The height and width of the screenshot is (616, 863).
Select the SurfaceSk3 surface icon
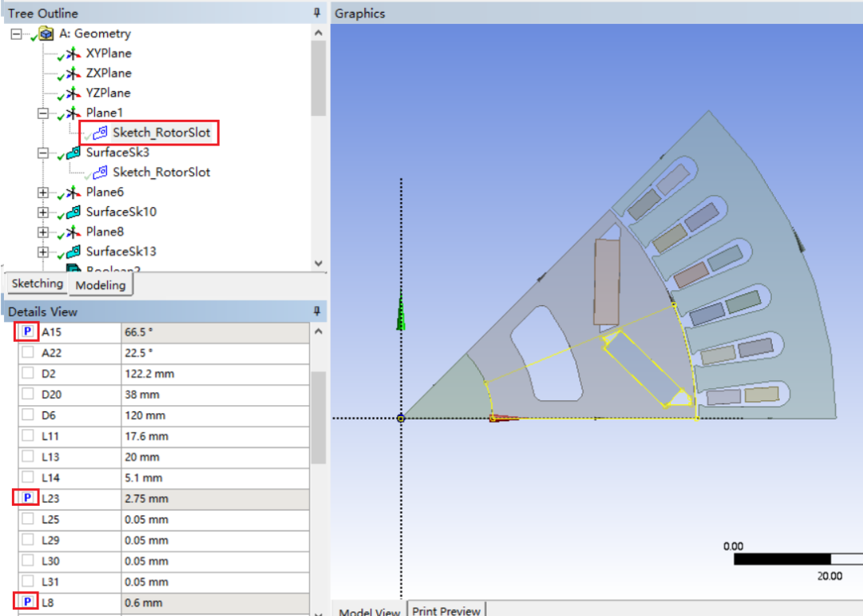(x=74, y=153)
